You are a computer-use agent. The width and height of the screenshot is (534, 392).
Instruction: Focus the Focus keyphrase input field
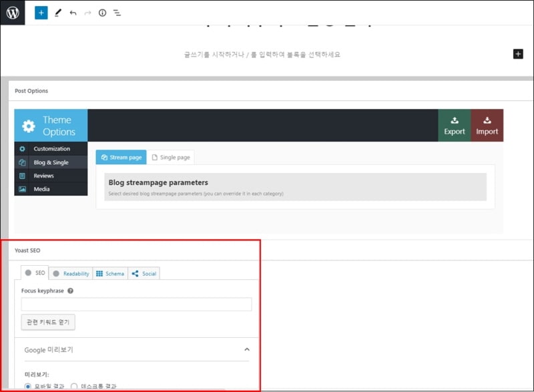137,304
